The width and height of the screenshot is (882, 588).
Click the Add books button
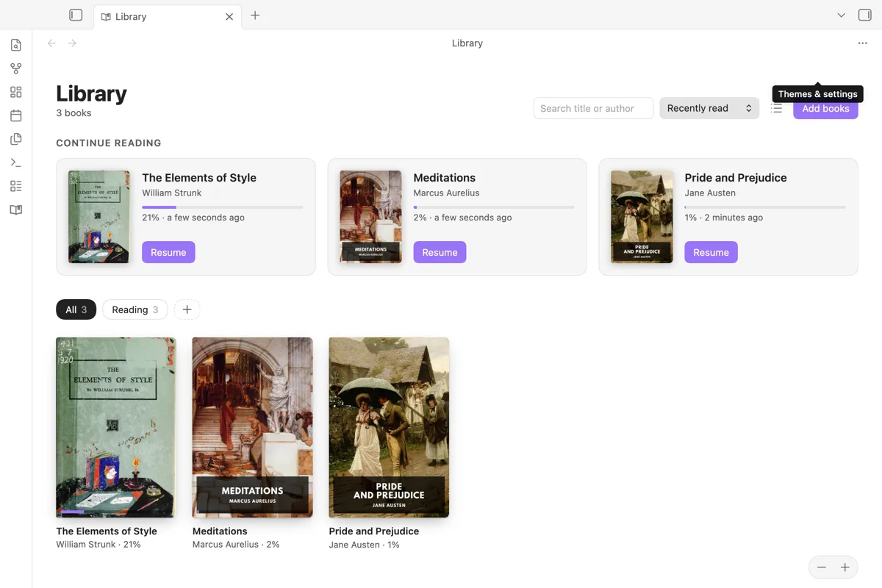[x=825, y=108]
